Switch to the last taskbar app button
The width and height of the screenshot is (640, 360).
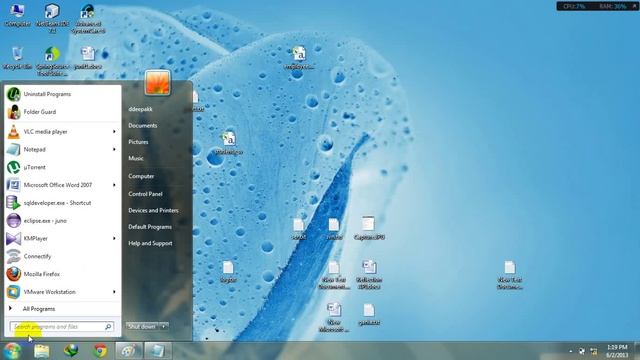(158, 351)
